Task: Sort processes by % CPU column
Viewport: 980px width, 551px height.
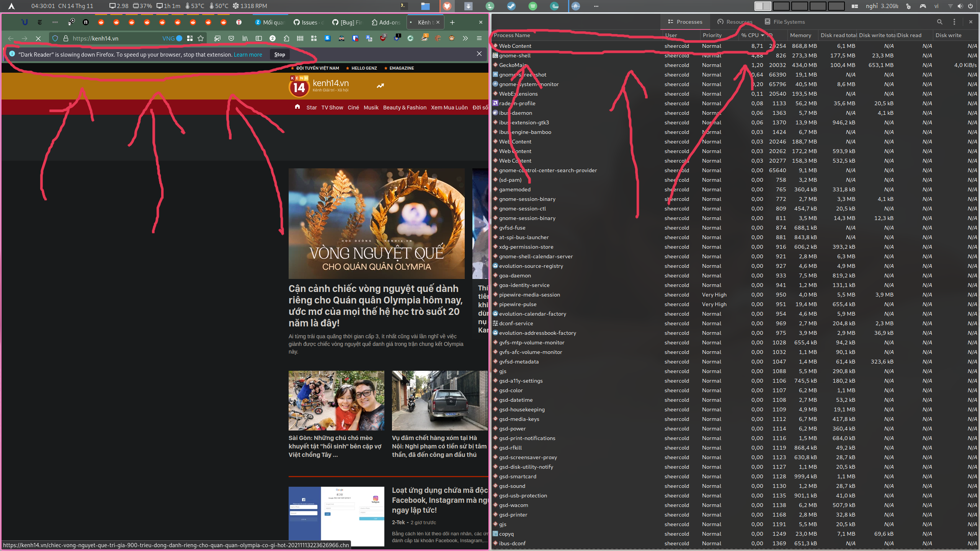Action: (752, 35)
